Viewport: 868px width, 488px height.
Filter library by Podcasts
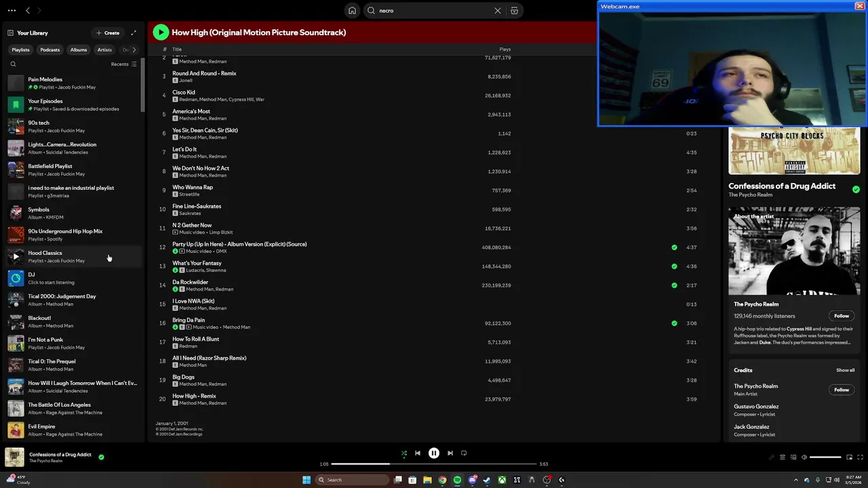[50, 49]
